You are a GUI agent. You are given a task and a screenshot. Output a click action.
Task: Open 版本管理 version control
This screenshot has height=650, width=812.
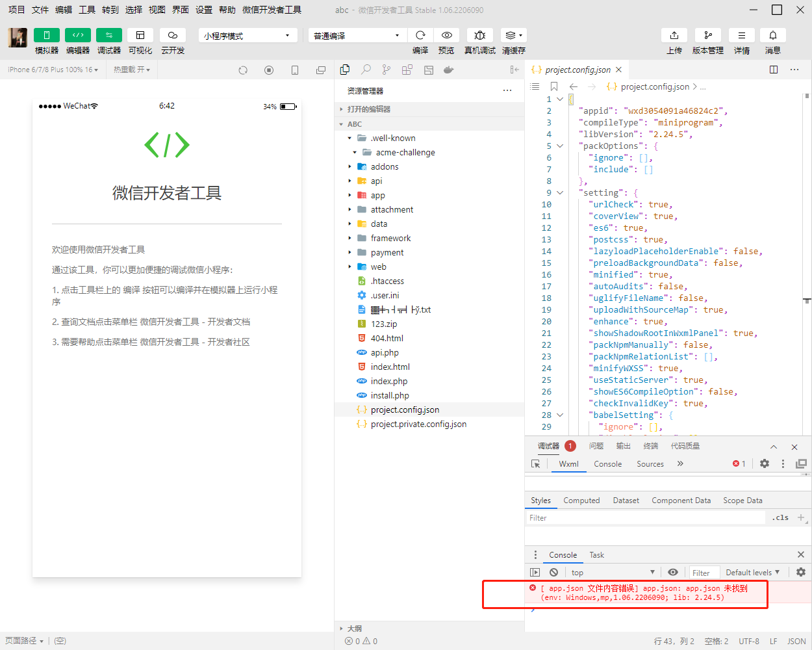(708, 35)
